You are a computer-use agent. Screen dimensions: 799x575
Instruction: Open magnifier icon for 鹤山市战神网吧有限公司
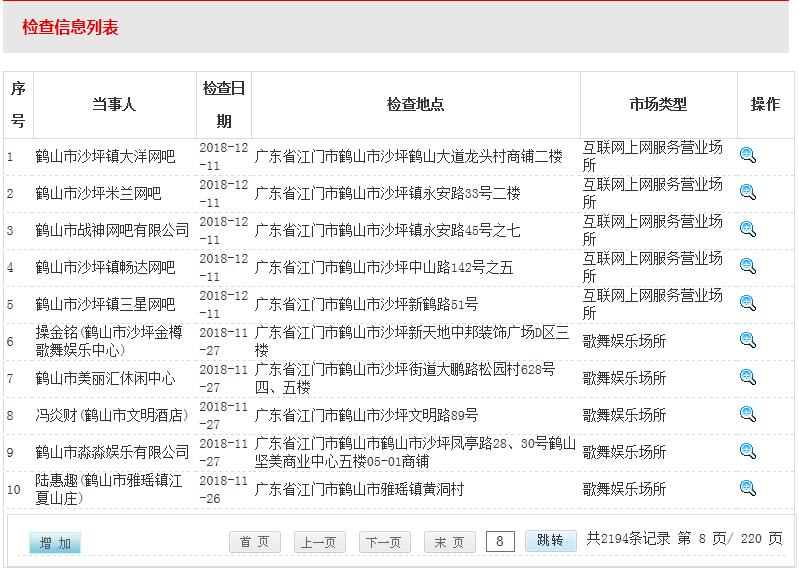(x=747, y=229)
